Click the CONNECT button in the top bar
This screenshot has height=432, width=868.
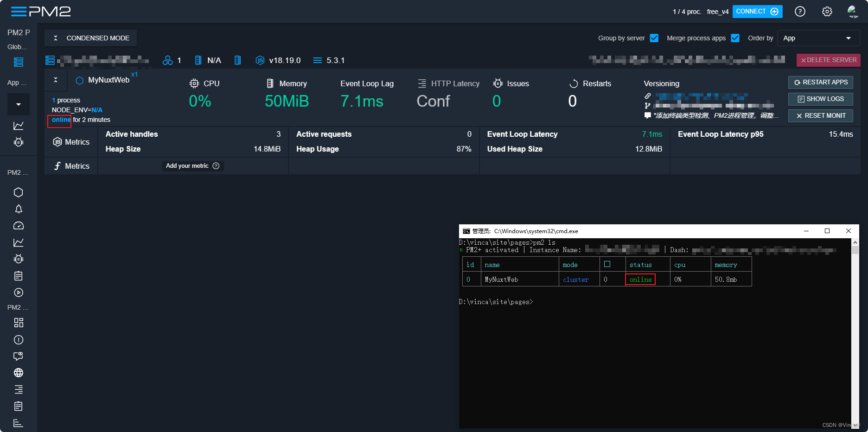[757, 11]
